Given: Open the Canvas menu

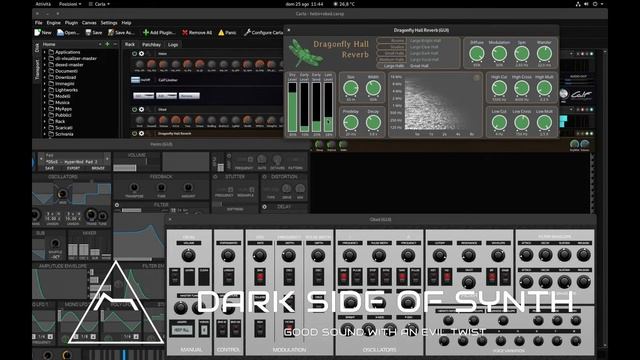Looking at the screenshot, I should (89, 23).
